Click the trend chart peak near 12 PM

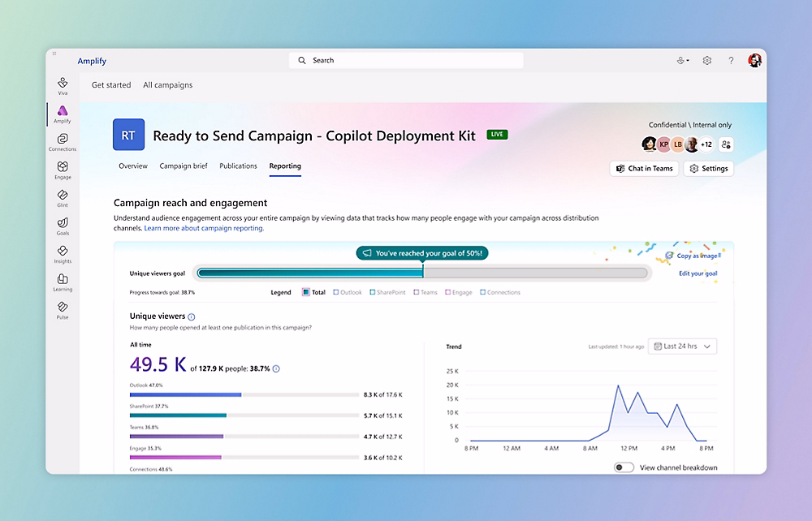pyautogui.click(x=618, y=386)
